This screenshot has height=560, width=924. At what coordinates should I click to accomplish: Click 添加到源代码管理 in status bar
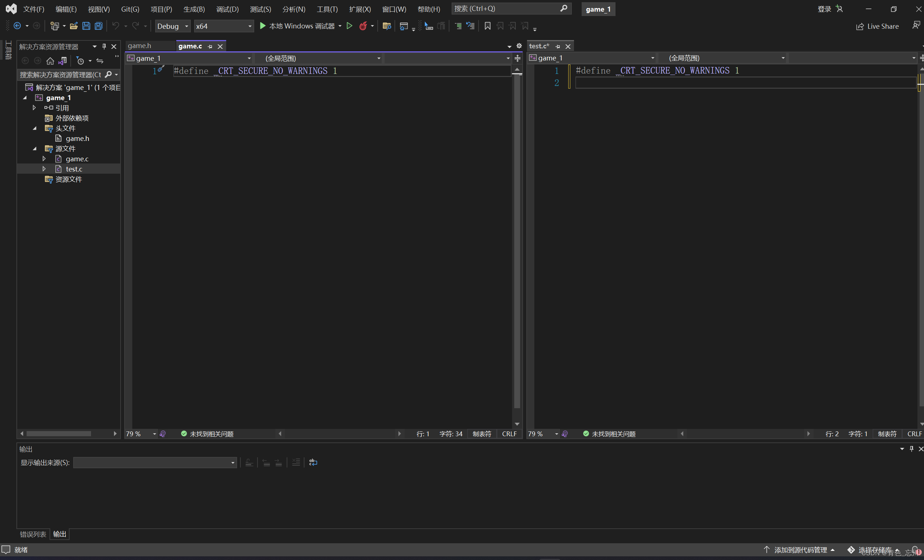(x=800, y=549)
